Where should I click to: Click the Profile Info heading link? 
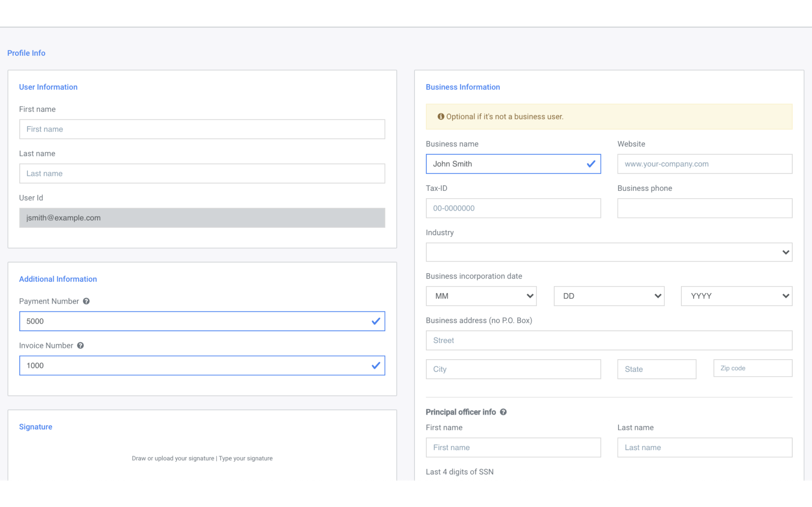pos(26,53)
